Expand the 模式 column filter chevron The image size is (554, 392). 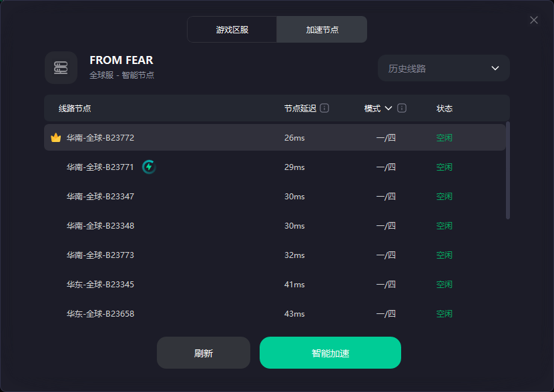pos(388,108)
